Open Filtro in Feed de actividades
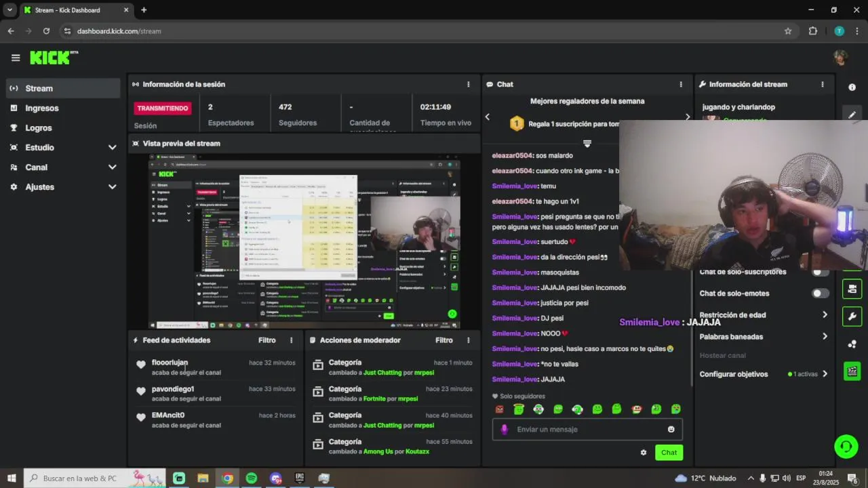 (267, 340)
